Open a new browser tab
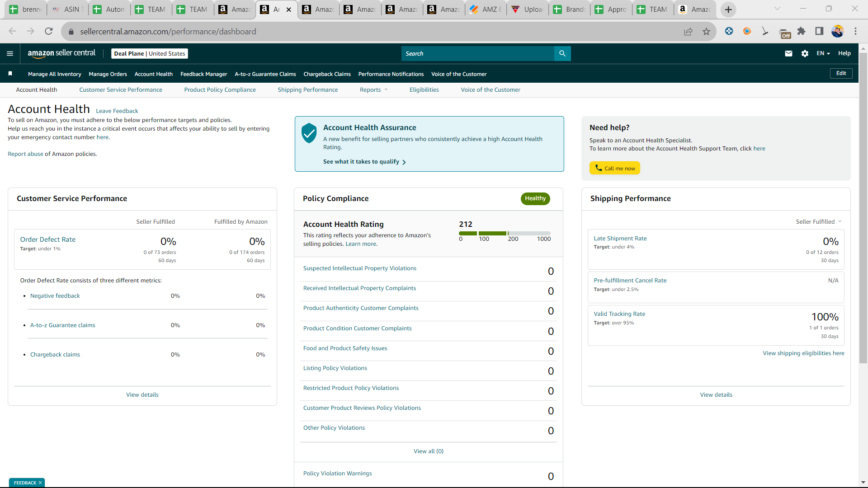 728,9
